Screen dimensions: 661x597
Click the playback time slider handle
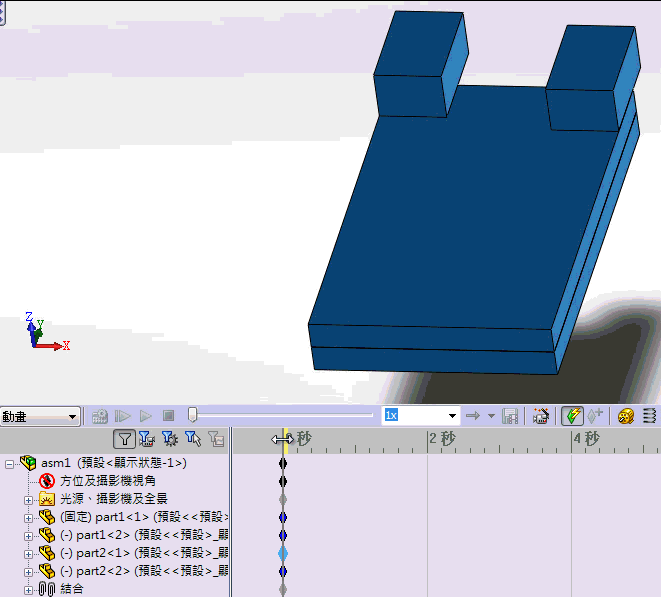click(192, 415)
